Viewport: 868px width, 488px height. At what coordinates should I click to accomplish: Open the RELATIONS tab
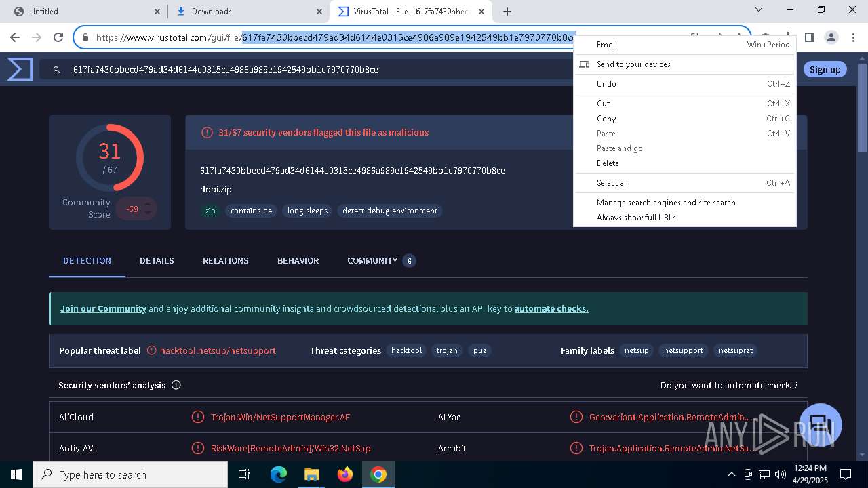coord(225,260)
